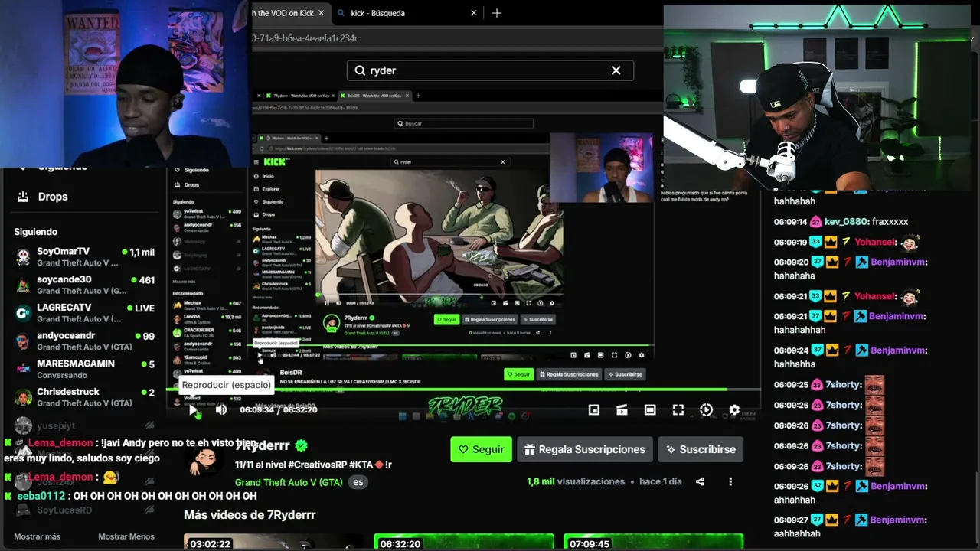Close the 'kick - Búsqueda' tab
The height and width of the screenshot is (551, 980).
click(x=474, y=13)
